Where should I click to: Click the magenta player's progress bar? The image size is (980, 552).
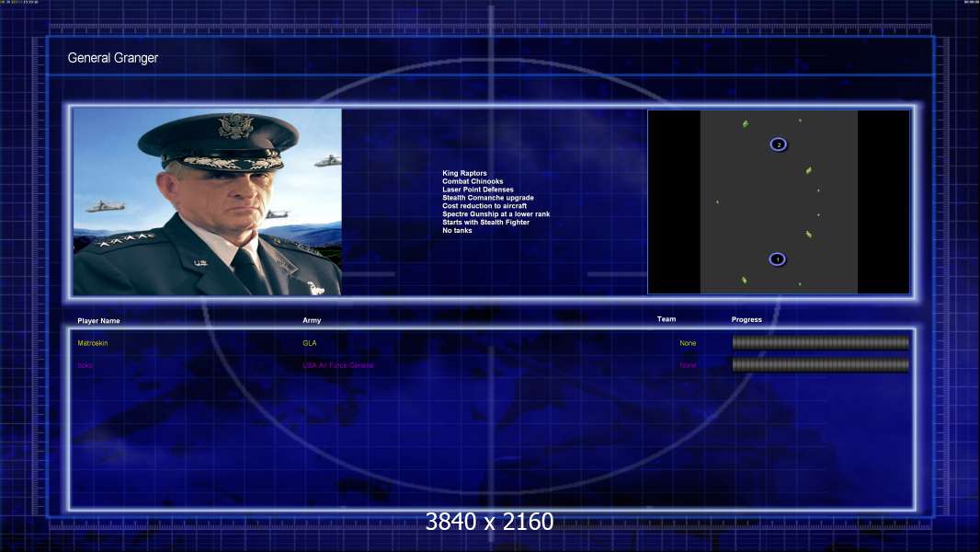[821, 365]
